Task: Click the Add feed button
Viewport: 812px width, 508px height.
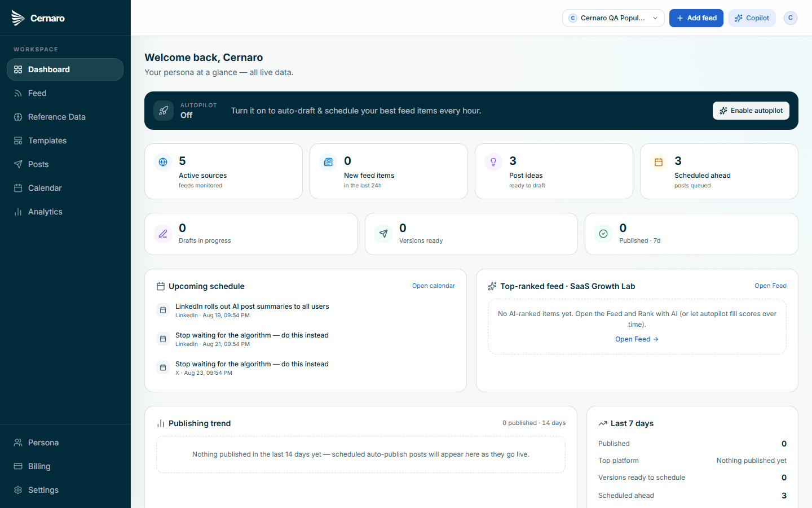Action: coord(696,18)
